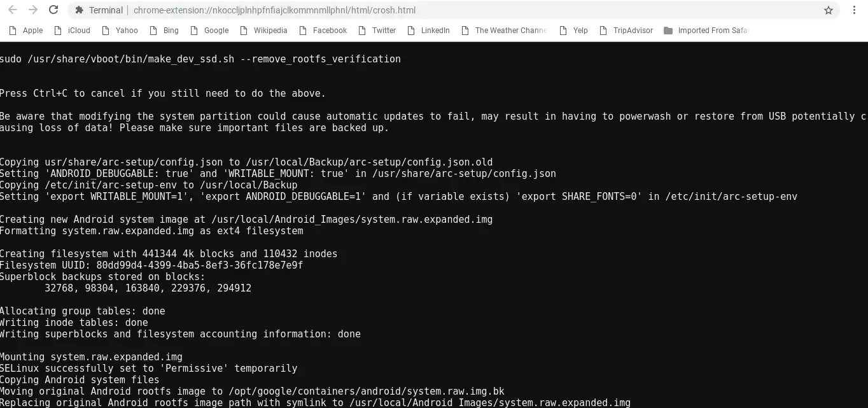Click the browser forward arrow
This screenshot has height=408, width=868.
[33, 10]
